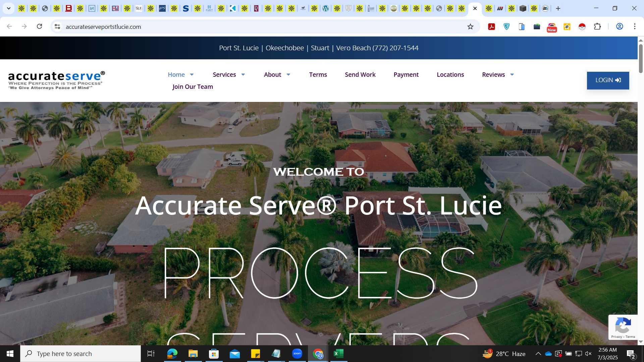Expand the Services dropdown arrow
644x362 pixels.
click(243, 75)
